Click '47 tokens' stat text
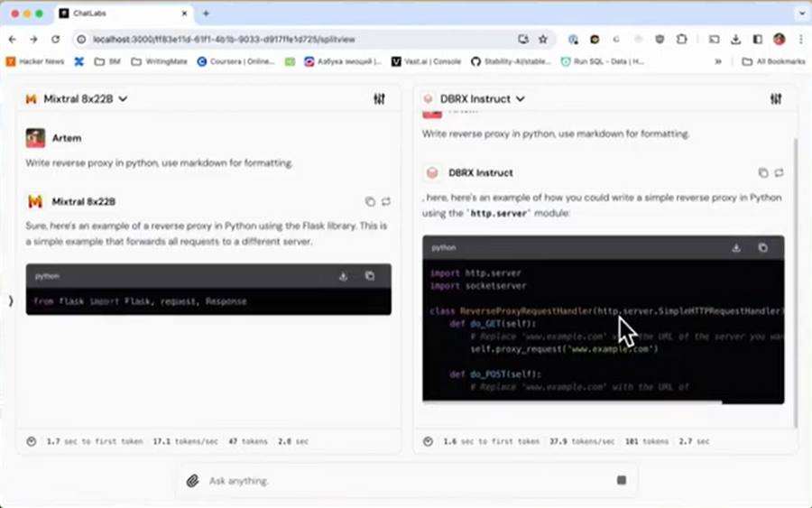This screenshot has width=812, height=508. coord(248,442)
